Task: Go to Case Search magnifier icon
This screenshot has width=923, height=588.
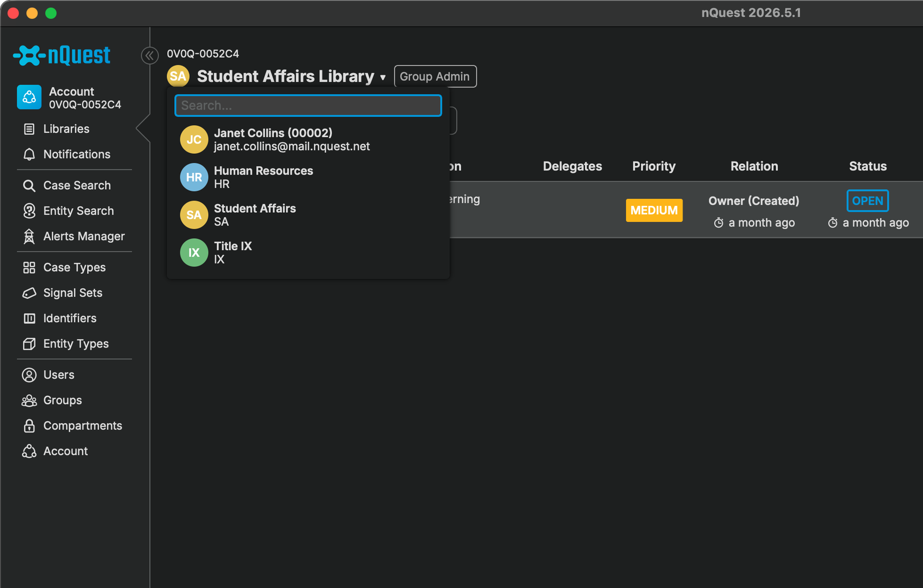Action: (29, 186)
